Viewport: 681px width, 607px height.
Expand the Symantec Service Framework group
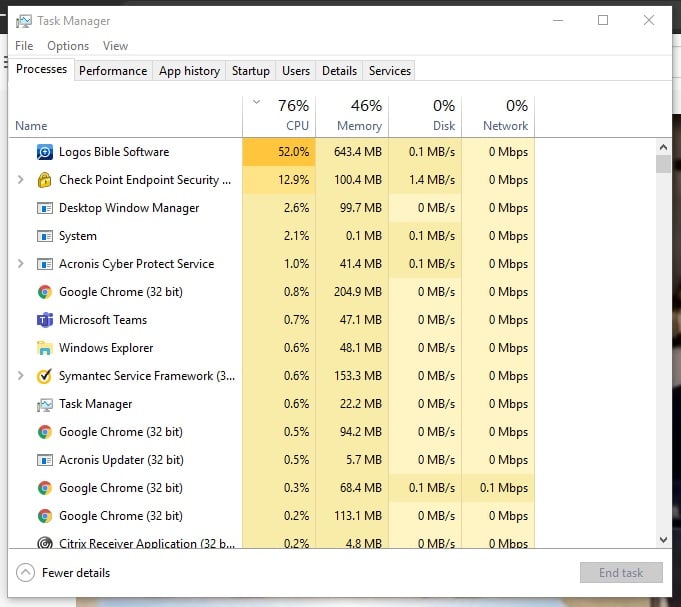coord(20,376)
